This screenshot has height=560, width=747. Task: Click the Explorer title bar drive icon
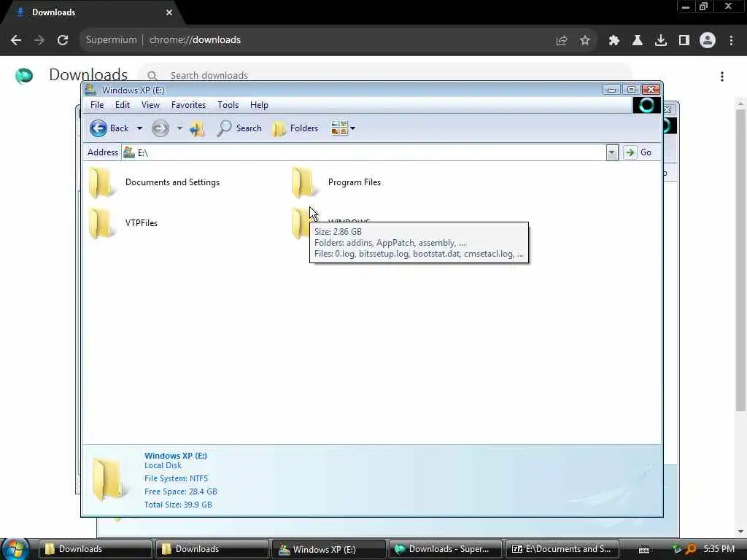(90, 90)
